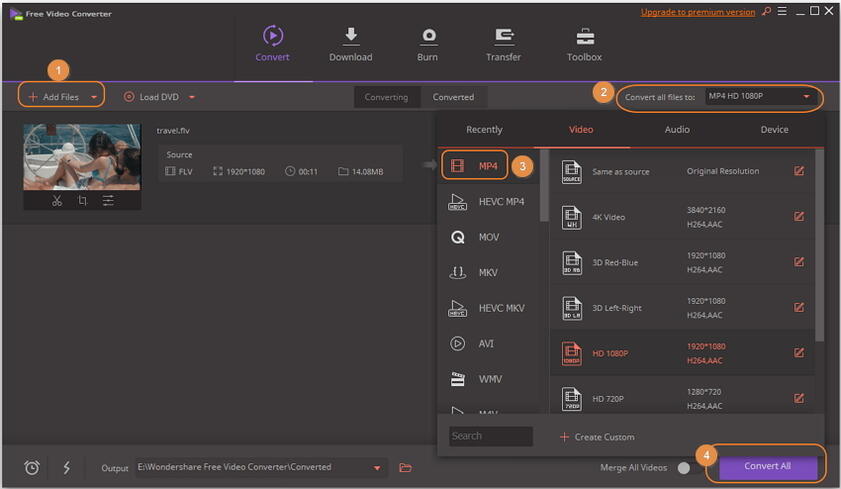Edit the 3D Red-Blue preset
The image size is (841, 489).
799,262
